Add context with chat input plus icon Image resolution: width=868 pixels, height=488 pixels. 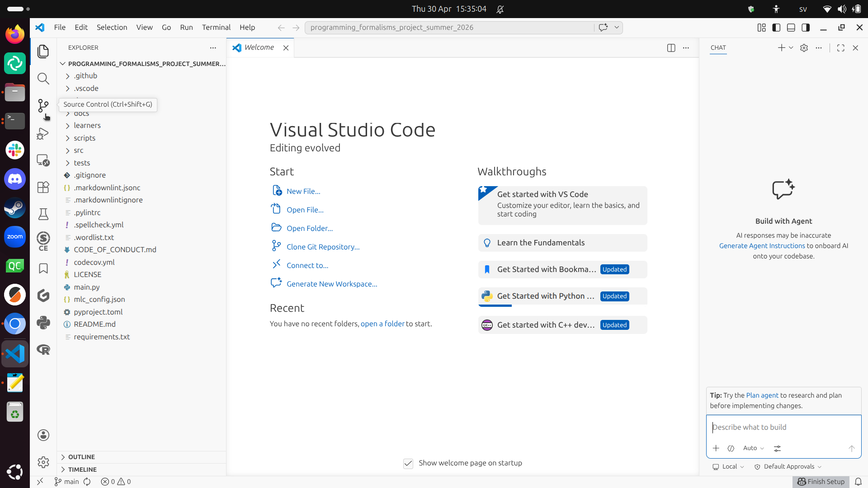(x=716, y=448)
